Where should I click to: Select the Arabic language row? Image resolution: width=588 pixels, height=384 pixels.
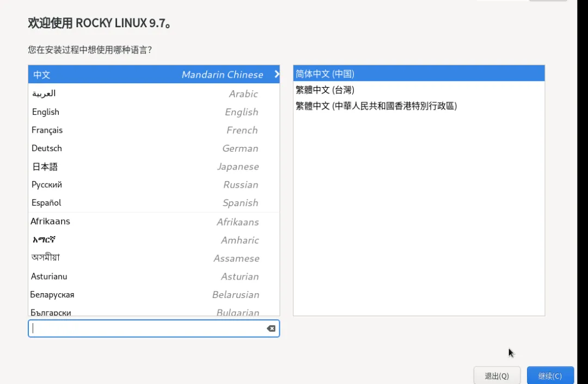coord(154,94)
